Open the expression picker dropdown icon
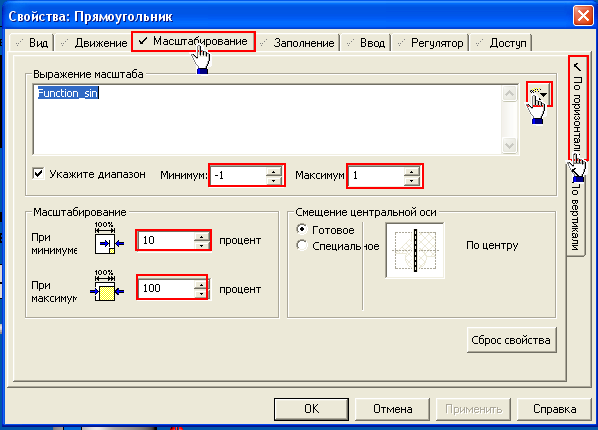This screenshot has width=598, height=430. point(539,94)
